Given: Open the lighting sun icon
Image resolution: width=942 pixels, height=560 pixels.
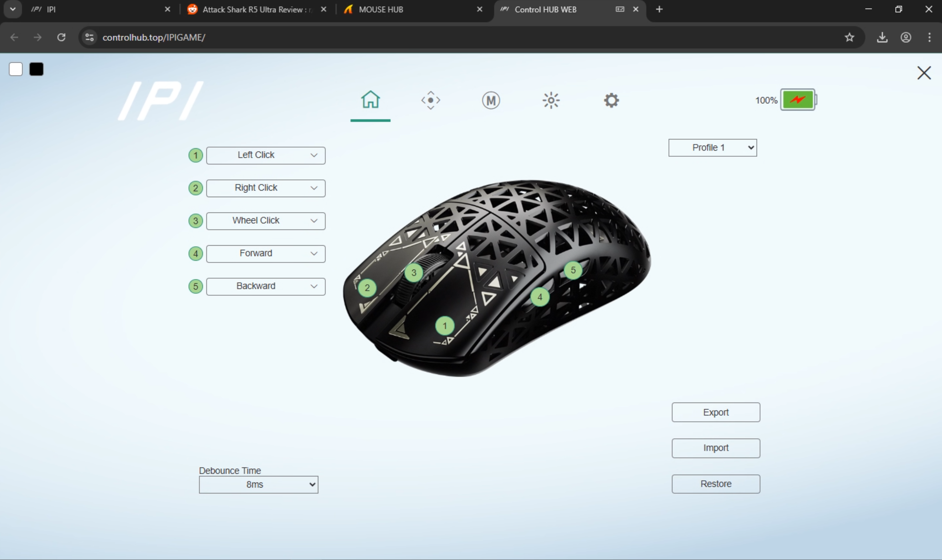Looking at the screenshot, I should (x=551, y=101).
